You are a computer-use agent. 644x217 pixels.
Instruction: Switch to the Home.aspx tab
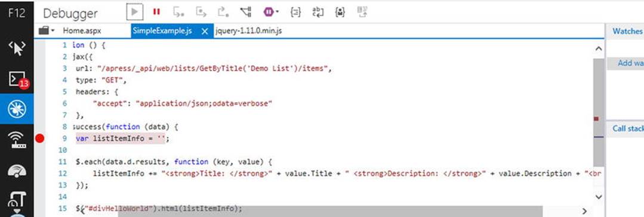pos(82,31)
